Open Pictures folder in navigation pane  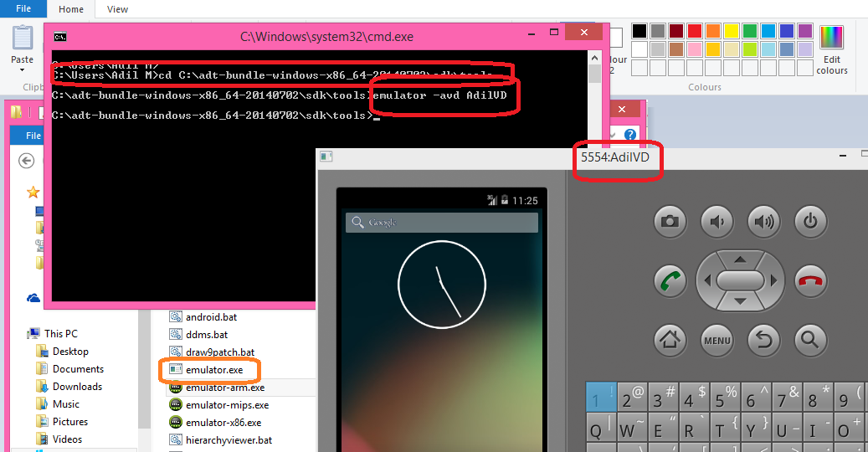point(69,422)
